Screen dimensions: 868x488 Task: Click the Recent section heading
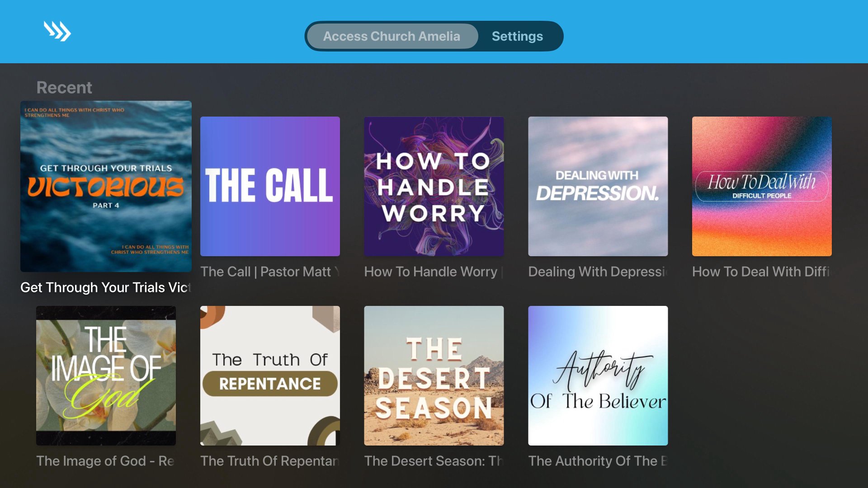[64, 87]
